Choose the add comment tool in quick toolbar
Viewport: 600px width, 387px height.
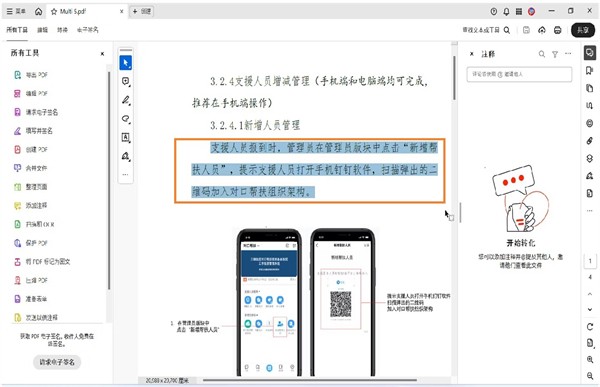[126, 81]
